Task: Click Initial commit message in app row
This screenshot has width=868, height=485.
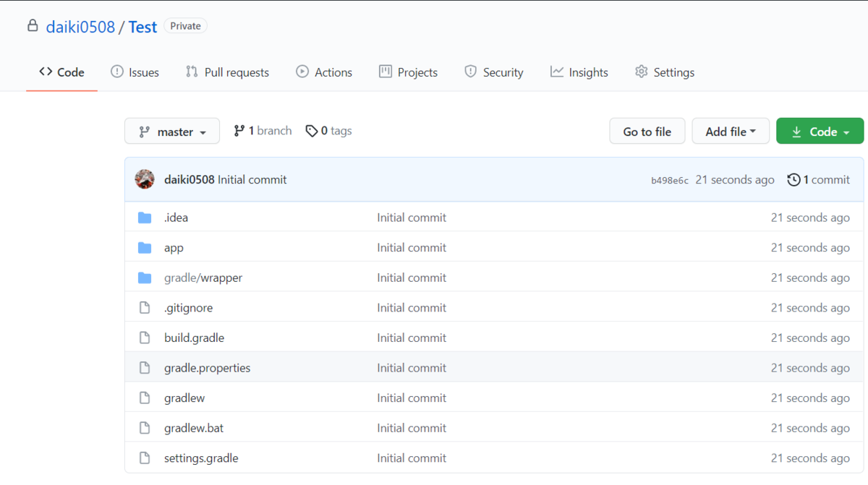Action: (412, 248)
